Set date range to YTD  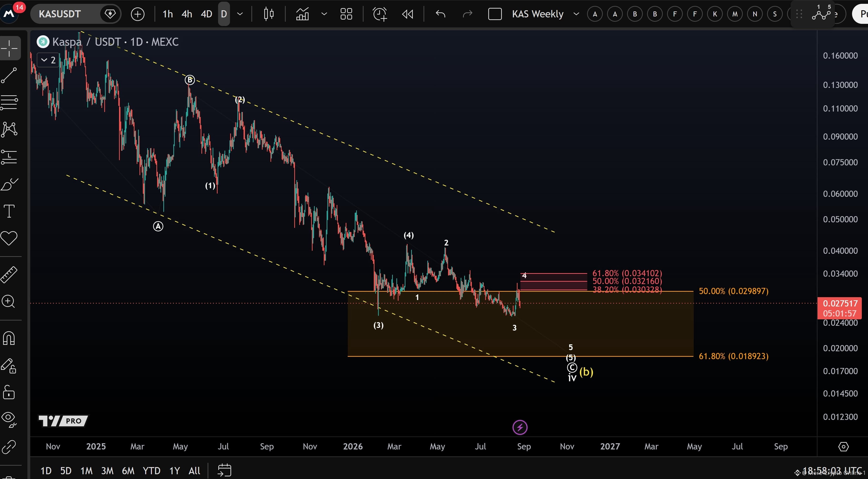(x=151, y=471)
